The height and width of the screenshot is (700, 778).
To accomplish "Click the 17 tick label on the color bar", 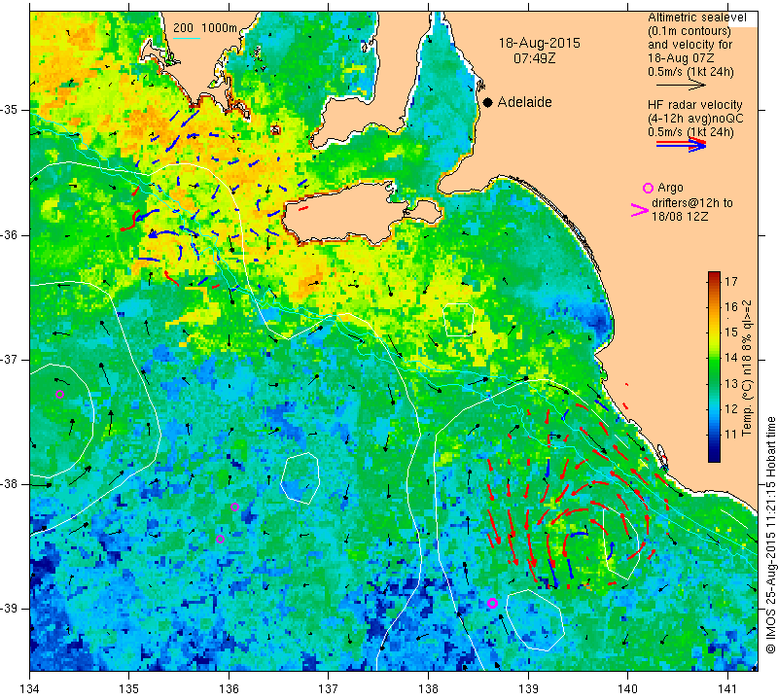I will pos(731,281).
